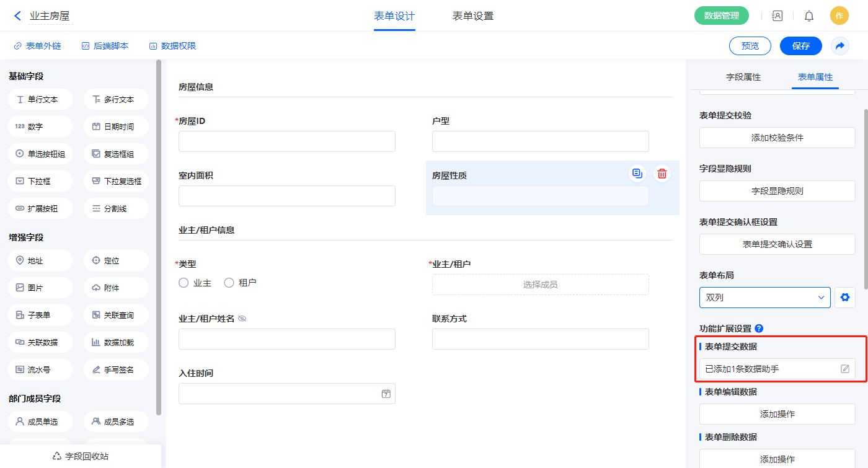Open form layout gear settings
The image size is (868, 468).
click(x=844, y=298)
